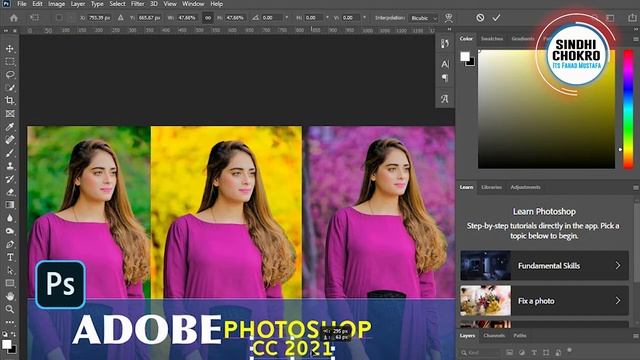The width and height of the screenshot is (640, 360).
Task: Pick a color in the Color panel field
Action: [x=547, y=109]
